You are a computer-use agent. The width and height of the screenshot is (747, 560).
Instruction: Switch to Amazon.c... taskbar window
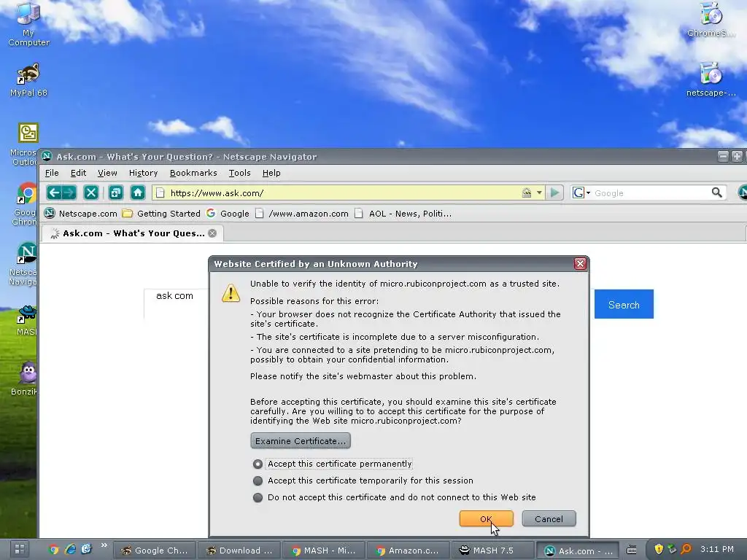408,551
